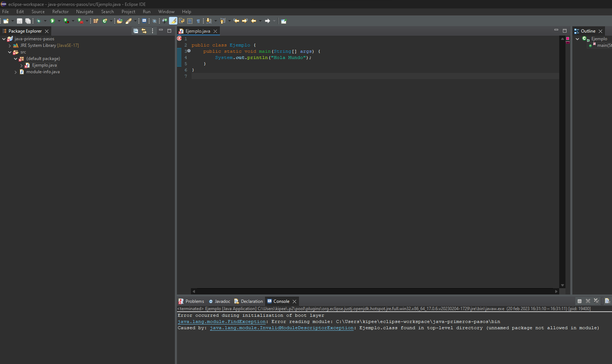This screenshot has width=612, height=364.
Task: Toggle Skip All Breakpoints icon
Action: point(154,21)
